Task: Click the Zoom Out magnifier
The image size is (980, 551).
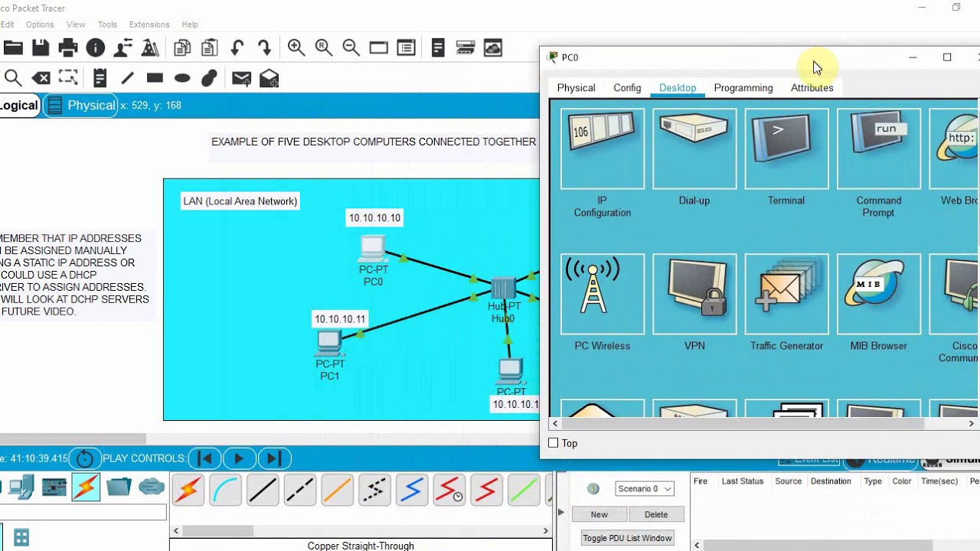Action: (x=351, y=48)
